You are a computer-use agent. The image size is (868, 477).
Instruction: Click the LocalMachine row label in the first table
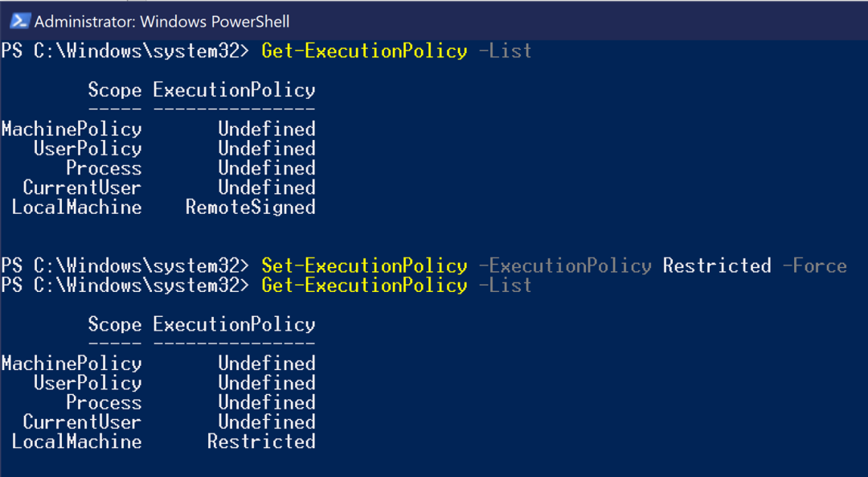tap(77, 208)
